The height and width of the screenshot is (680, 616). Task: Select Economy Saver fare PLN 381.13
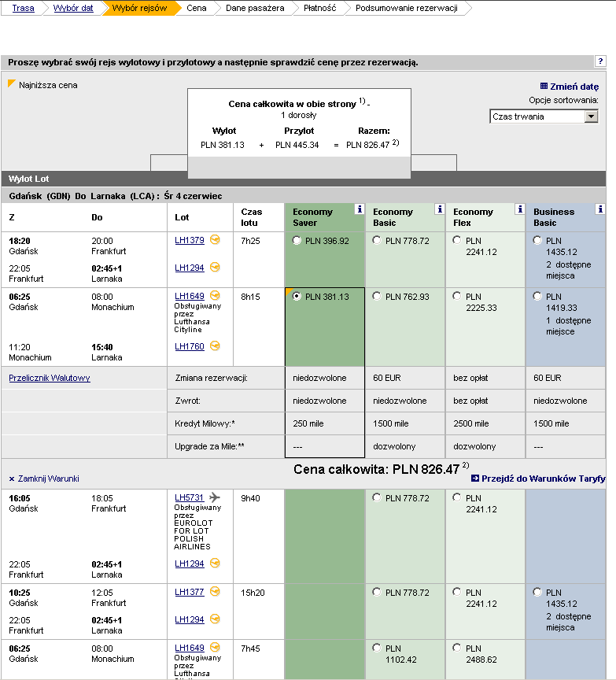pos(297,296)
